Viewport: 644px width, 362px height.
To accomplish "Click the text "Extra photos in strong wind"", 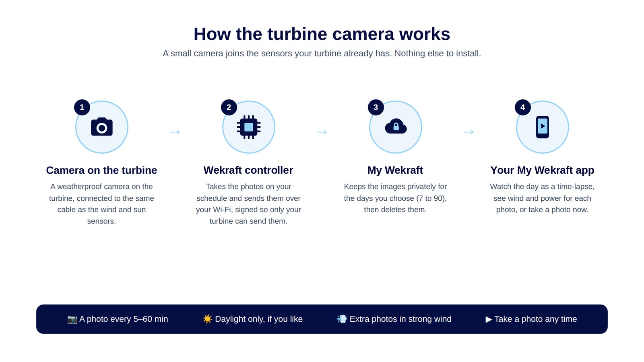I will point(400,319).
